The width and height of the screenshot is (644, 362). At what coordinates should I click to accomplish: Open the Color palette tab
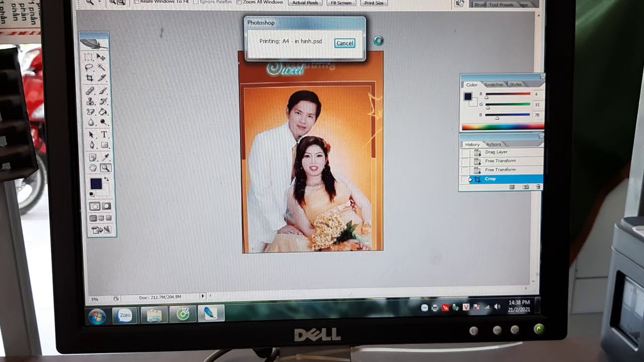click(472, 84)
